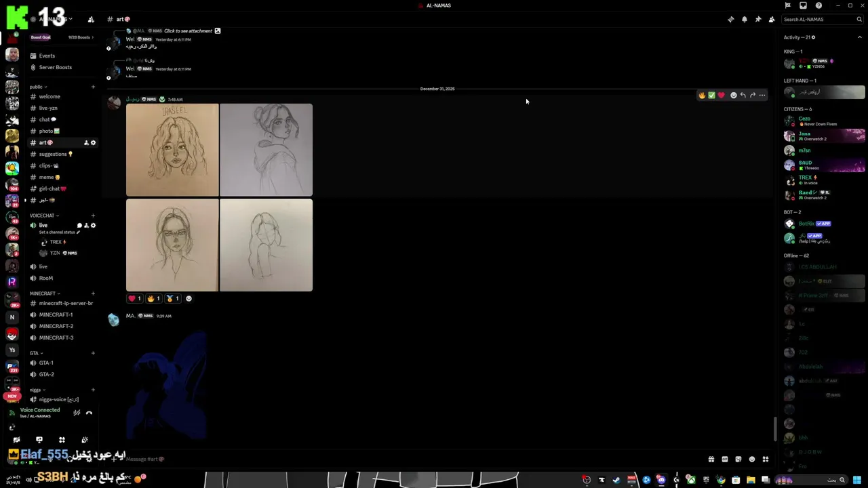Image resolution: width=868 pixels, height=488 pixels.
Task: Open minecraft-ip-server channel
Action: click(x=61, y=303)
